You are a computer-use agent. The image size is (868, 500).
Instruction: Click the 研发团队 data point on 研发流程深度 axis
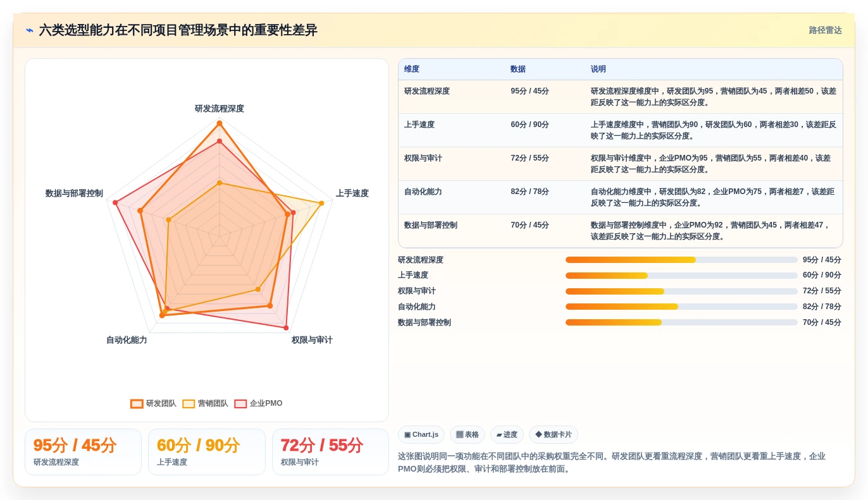point(220,123)
